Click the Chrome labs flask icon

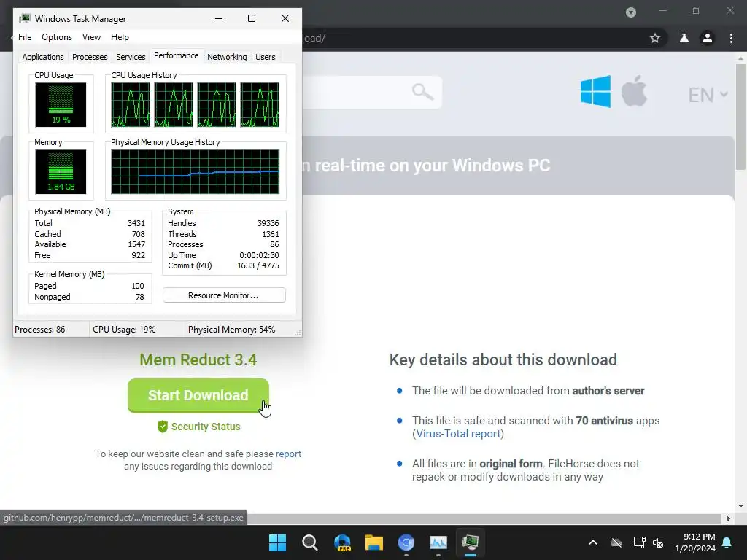pyautogui.click(x=684, y=38)
